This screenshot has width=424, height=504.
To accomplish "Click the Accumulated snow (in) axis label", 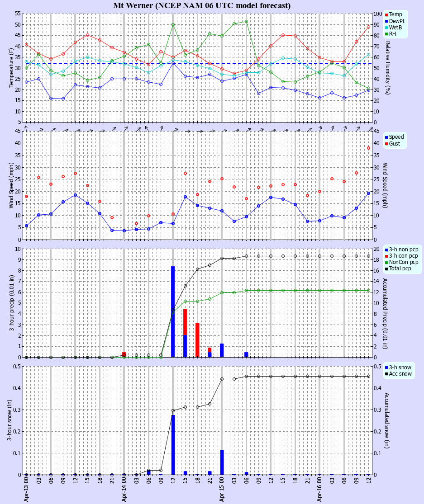I will [x=387, y=420].
